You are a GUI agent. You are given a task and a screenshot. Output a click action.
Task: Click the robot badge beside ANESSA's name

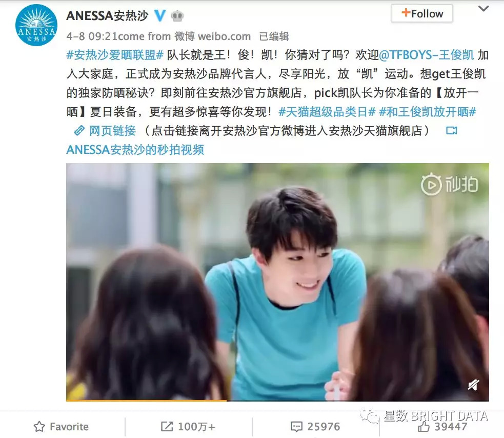pyautogui.click(x=177, y=16)
